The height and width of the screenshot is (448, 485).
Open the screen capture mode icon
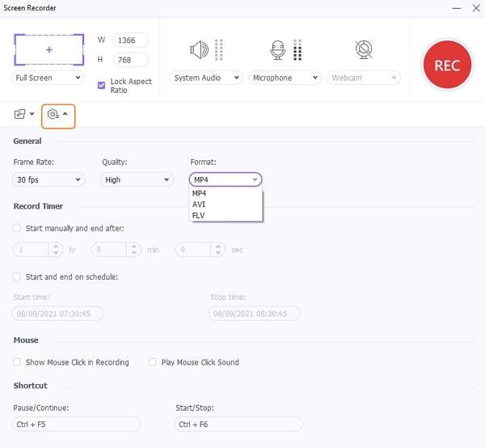pyautogui.click(x=20, y=115)
